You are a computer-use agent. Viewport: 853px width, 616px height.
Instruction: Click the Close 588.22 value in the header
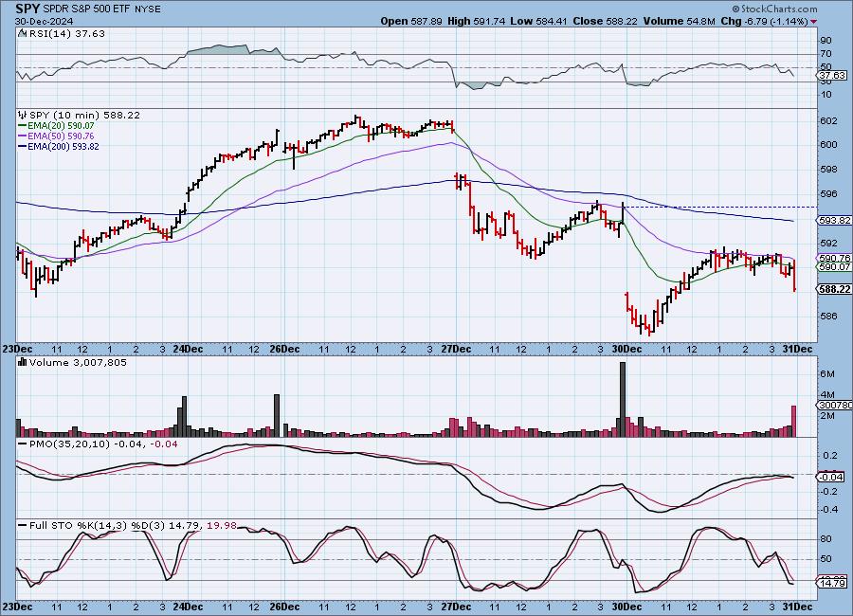point(606,21)
